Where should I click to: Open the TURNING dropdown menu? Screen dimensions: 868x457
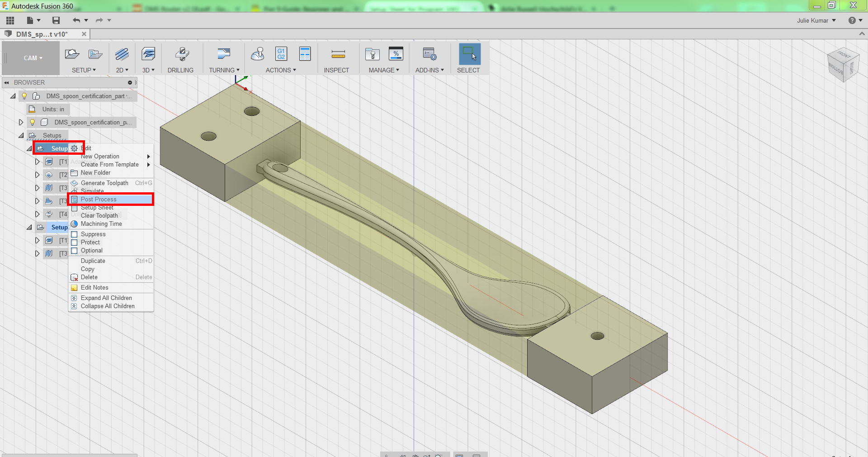point(224,70)
